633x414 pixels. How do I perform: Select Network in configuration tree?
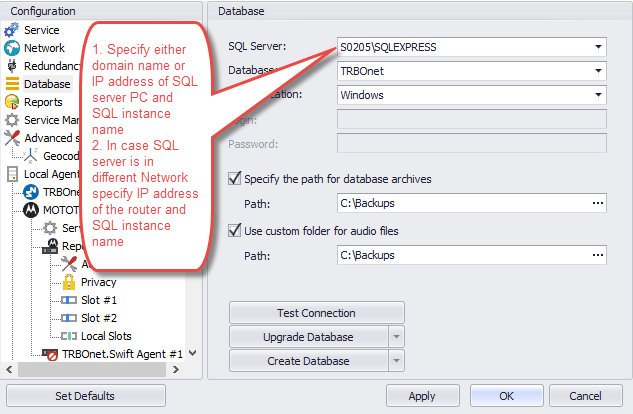pyautogui.click(x=44, y=48)
